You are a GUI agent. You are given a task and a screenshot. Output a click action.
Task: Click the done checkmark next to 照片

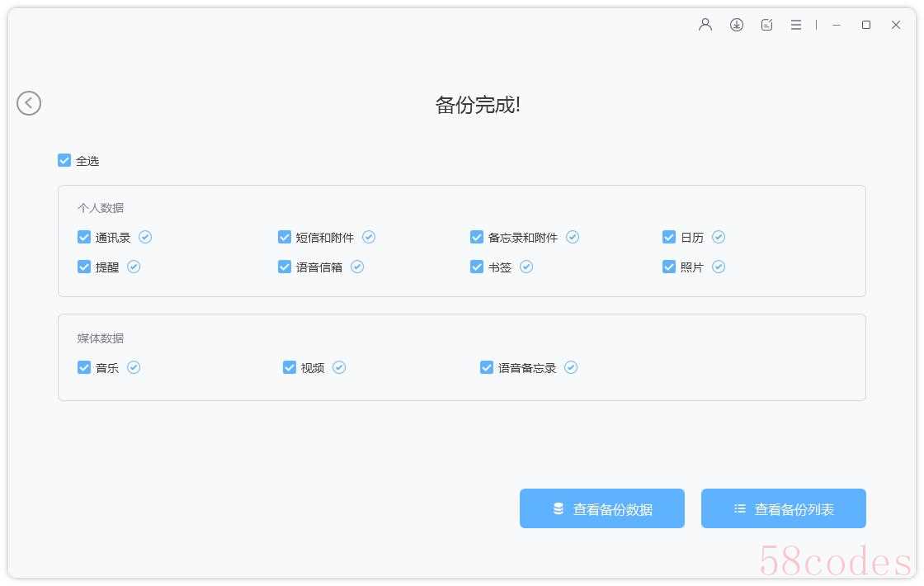click(719, 267)
